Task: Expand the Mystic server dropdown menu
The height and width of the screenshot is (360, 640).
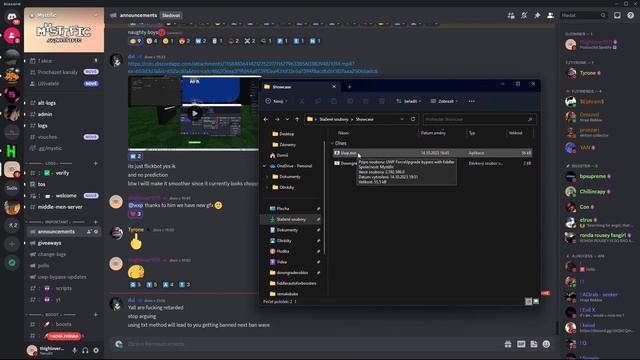Action: click(96, 15)
